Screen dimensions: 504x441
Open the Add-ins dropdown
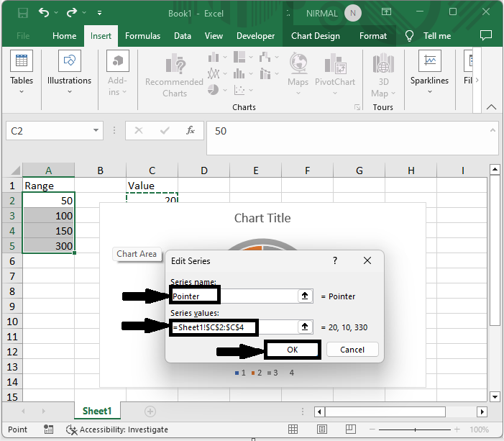[x=117, y=73]
